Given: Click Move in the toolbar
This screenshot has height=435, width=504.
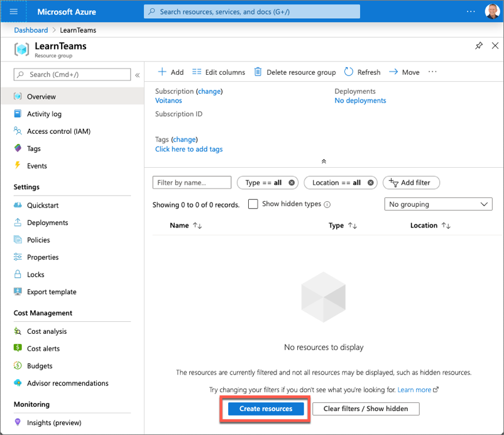Looking at the screenshot, I should tap(404, 72).
